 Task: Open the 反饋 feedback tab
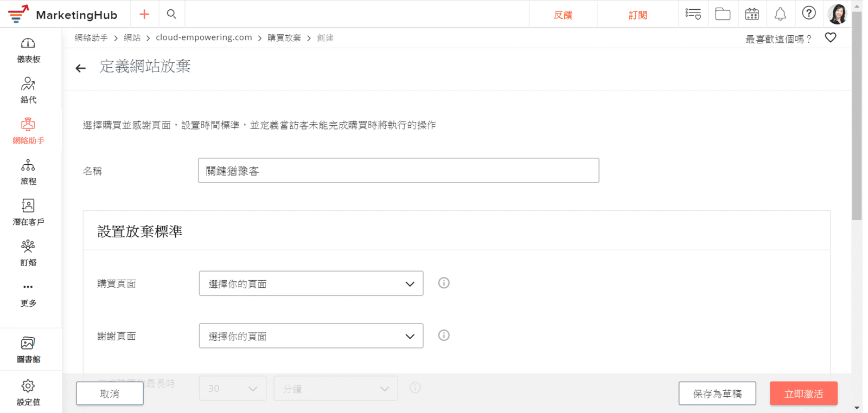[x=563, y=15]
